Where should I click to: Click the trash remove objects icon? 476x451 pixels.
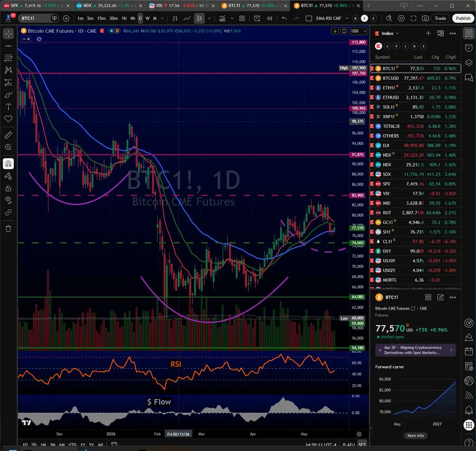(x=8, y=229)
